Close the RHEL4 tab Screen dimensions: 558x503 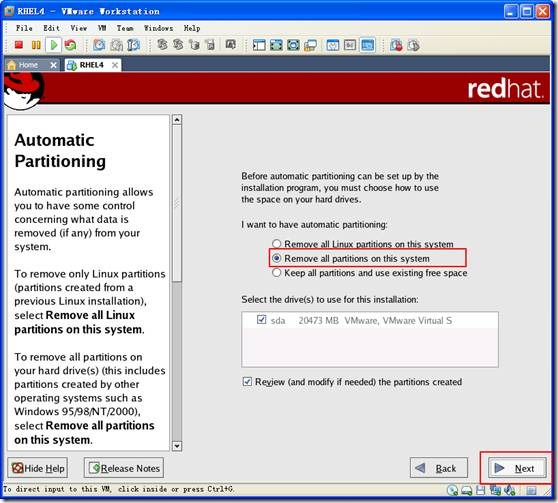click(115, 65)
